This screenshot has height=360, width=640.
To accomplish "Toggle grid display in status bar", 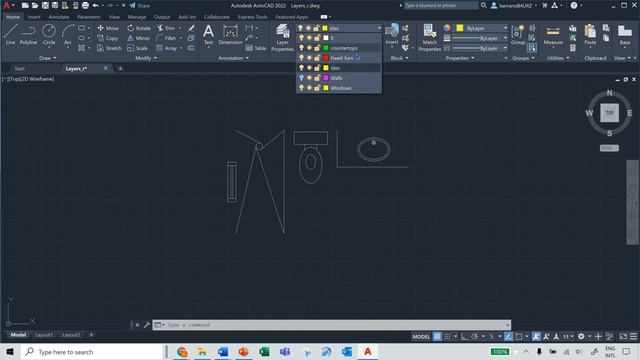I will 437,336.
